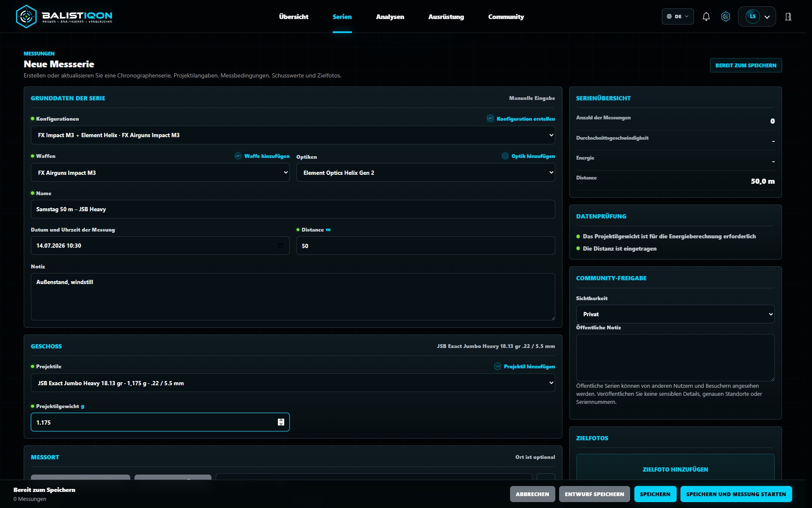Switch to the Analysen tab
Screen dimensions: 812x508
[390, 17]
